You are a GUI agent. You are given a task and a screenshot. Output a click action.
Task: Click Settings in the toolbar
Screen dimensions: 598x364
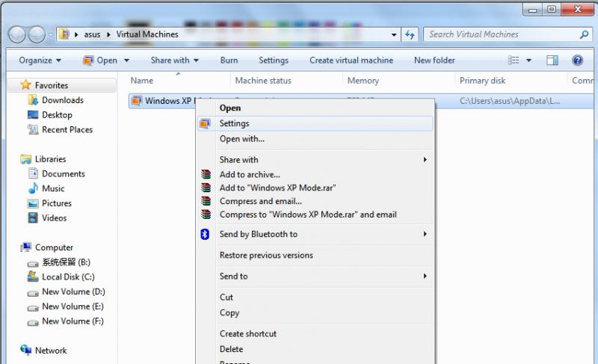pyautogui.click(x=274, y=61)
